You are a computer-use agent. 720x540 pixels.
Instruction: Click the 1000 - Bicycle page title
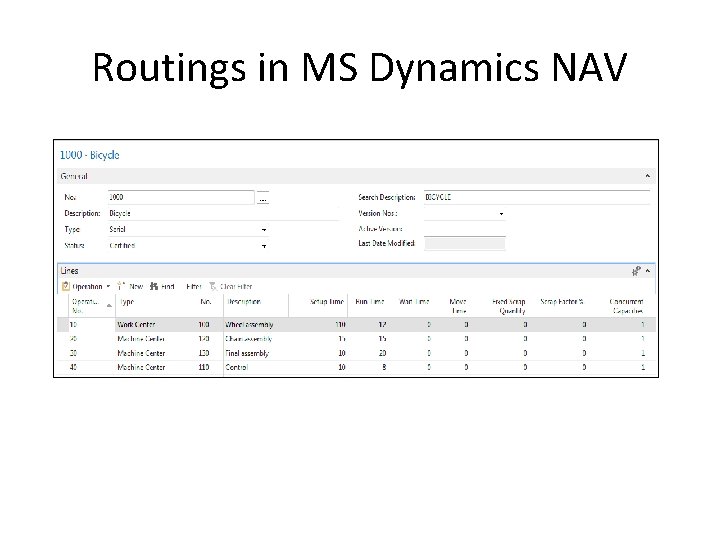coord(90,155)
